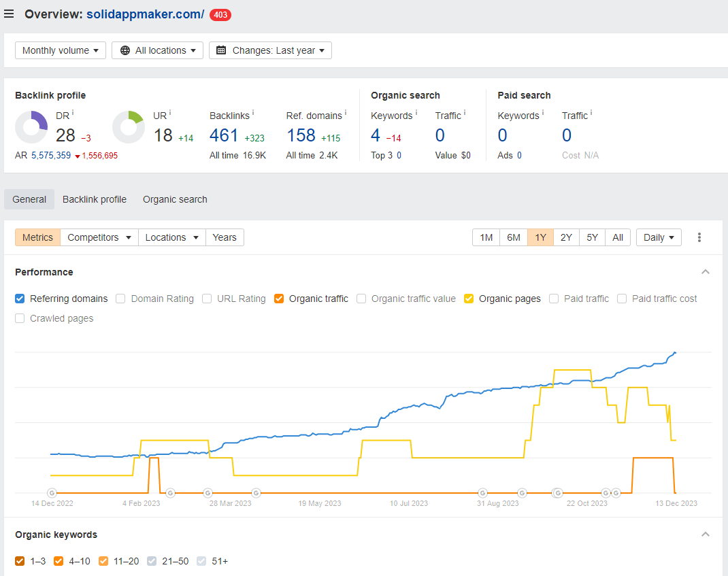Open the hamburger menu icon

pos(8,14)
